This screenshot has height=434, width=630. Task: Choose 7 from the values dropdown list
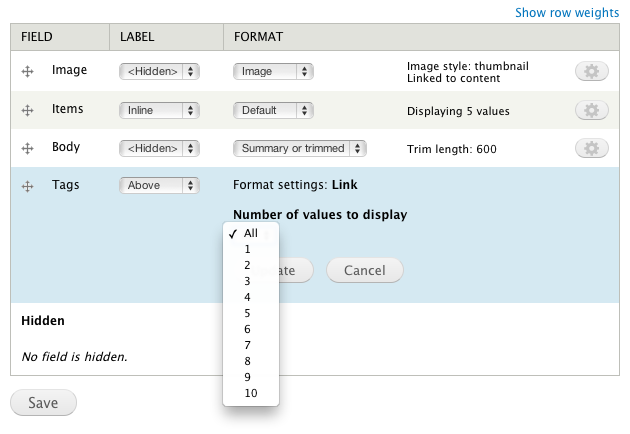point(251,345)
